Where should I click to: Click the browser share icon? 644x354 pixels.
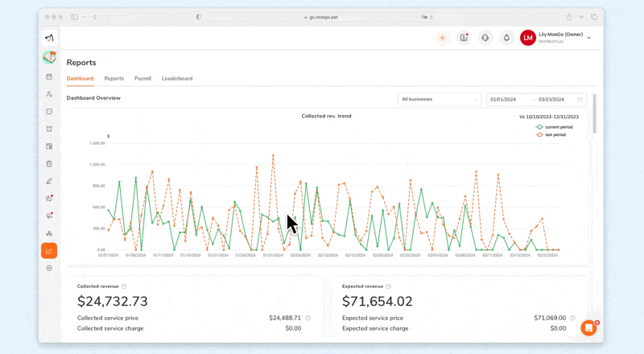click(x=569, y=17)
